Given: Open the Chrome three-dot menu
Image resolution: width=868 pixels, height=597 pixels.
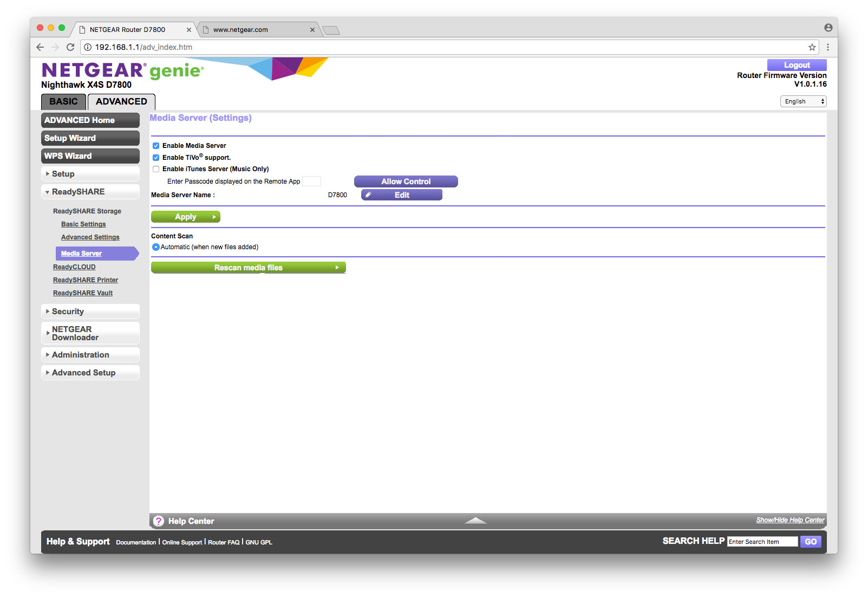Looking at the screenshot, I should 827,47.
